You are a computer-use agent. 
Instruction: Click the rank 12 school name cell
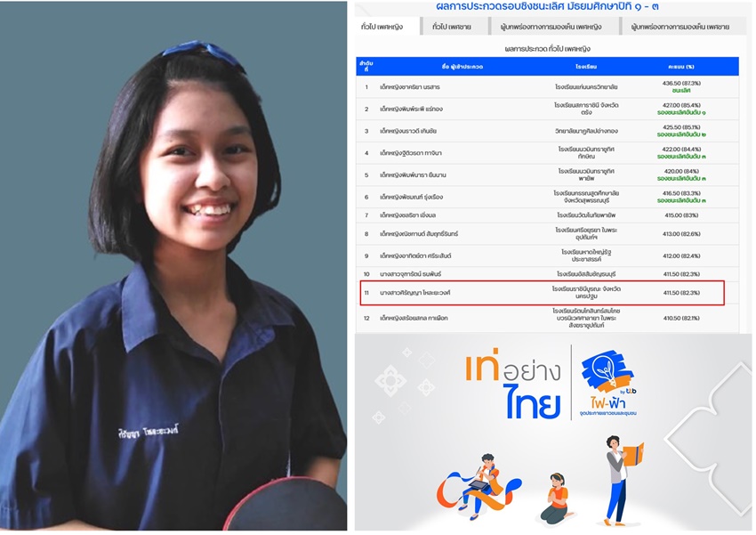(586, 319)
